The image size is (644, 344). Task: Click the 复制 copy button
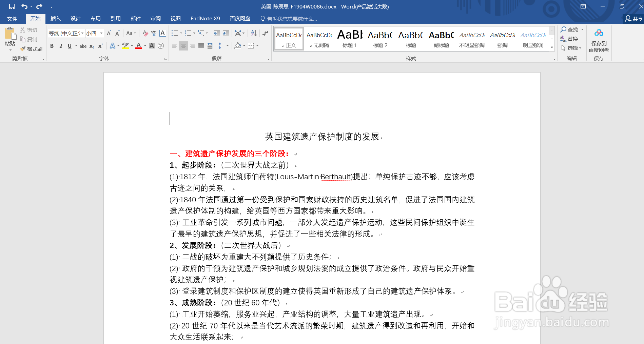click(30, 39)
